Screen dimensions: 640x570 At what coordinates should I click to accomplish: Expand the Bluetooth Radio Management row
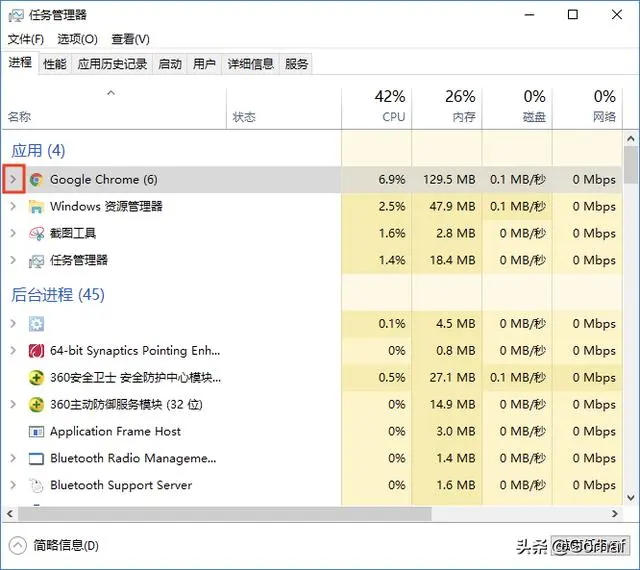[x=13, y=458]
